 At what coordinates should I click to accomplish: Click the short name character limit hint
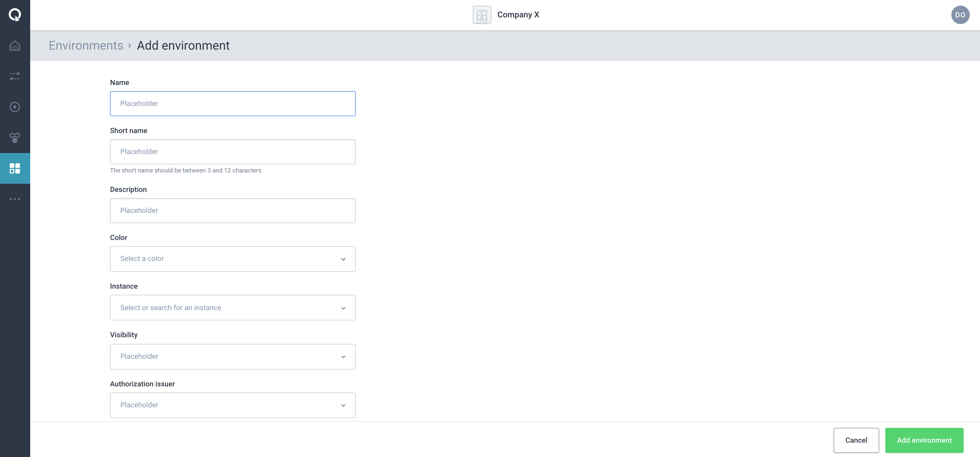186,170
